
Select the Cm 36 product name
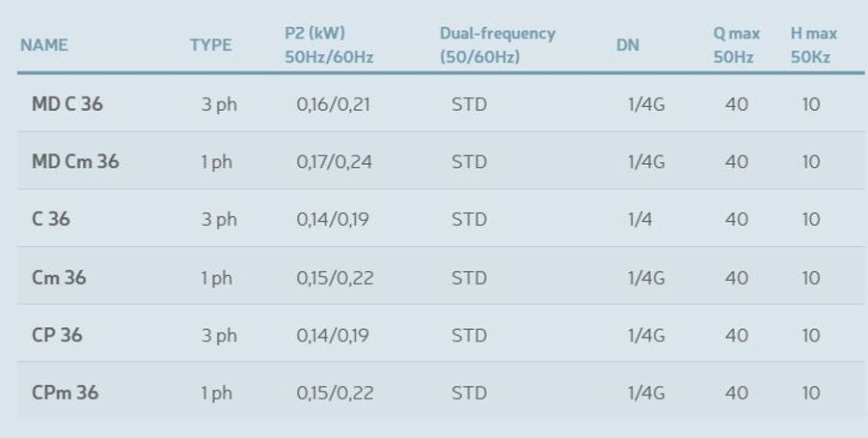59,277
